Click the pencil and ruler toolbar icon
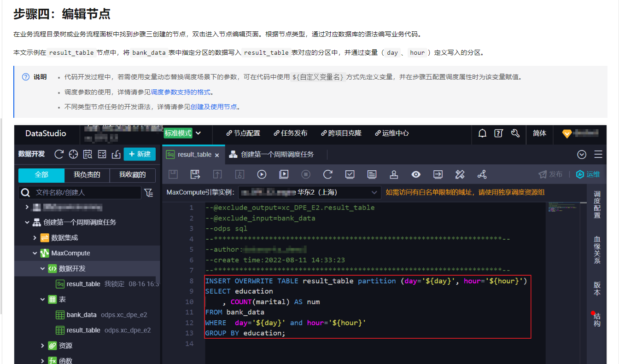The image size is (619, 364). 460,174
